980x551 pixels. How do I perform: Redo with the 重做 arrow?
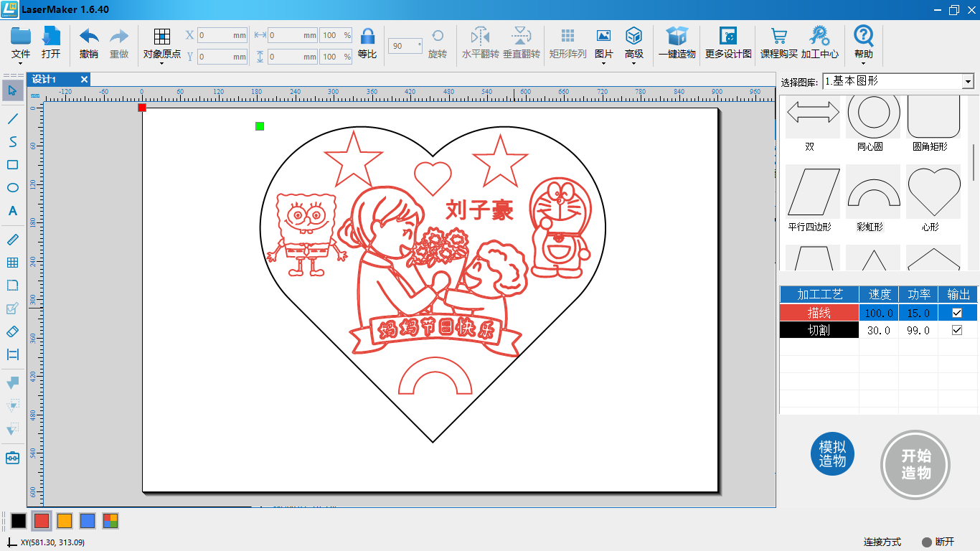tap(119, 36)
